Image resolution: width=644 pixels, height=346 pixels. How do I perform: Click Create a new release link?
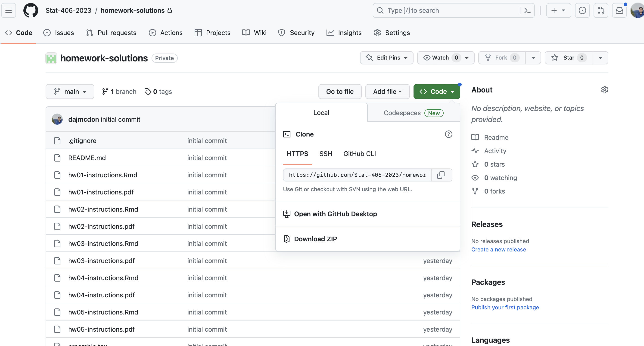coord(498,249)
